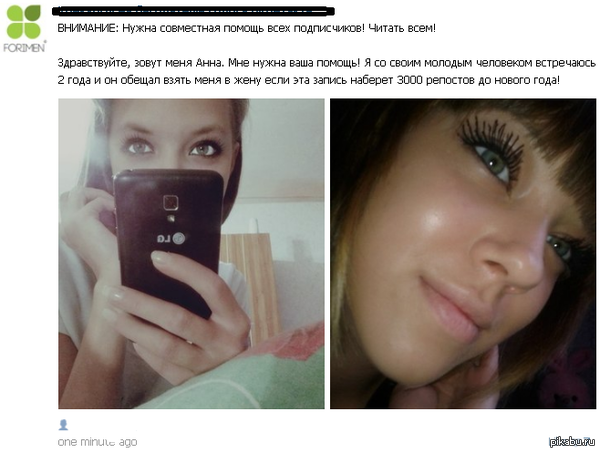Open right close-up face photo
Image resolution: width=600 pixels, height=453 pixels.
pos(463,254)
